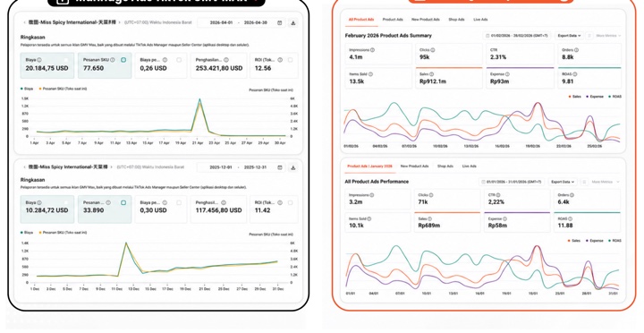Open Live Ads tab in February panel

click(480, 20)
